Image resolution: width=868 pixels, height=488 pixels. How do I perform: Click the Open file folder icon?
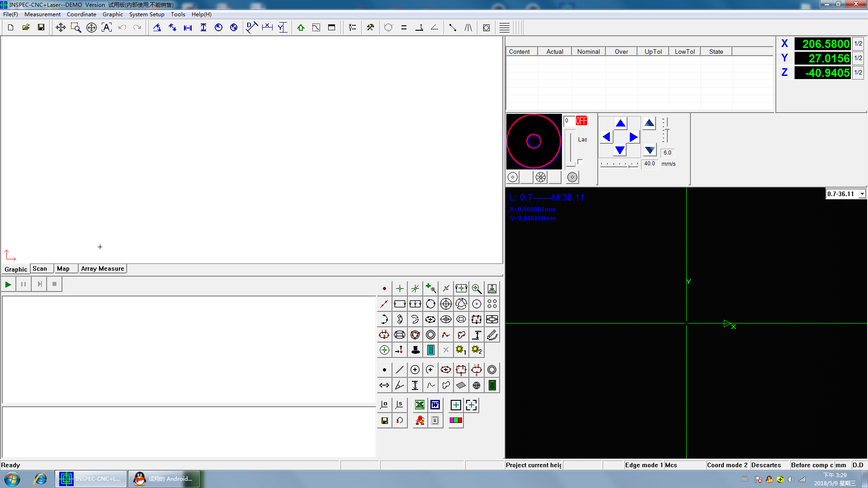[26, 28]
